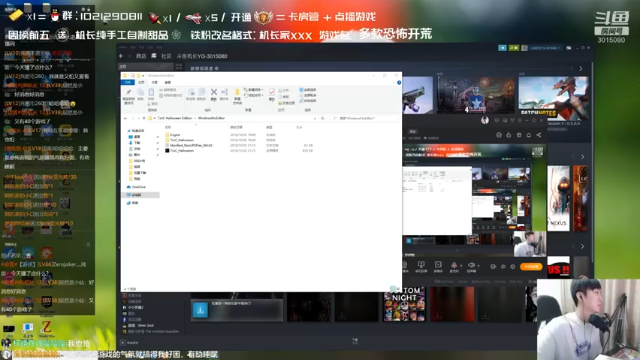Click Move to icon in Organize group
Screen dimensions: 640x360
[191, 95]
